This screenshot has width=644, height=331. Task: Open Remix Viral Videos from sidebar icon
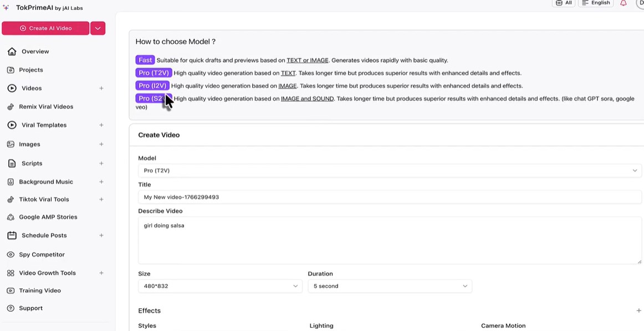[11, 107]
